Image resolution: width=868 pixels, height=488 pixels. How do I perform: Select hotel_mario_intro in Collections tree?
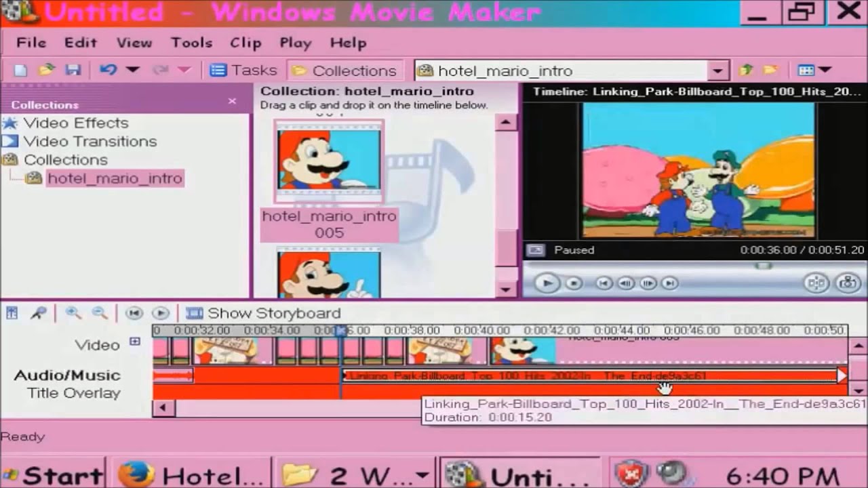coord(115,178)
